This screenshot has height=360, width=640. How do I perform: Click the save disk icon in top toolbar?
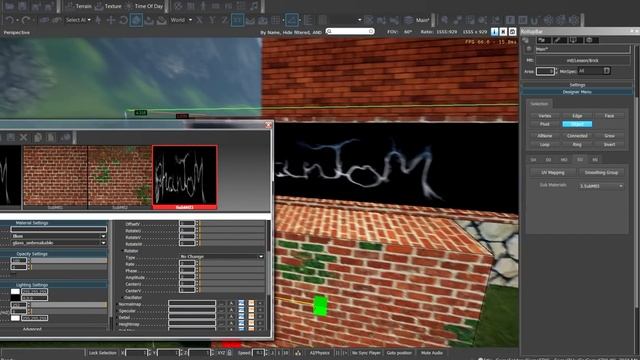click(x=23, y=6)
